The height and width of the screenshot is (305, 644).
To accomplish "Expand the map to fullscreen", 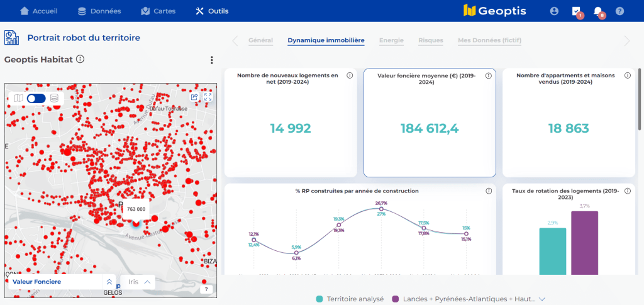I will 208,97.
